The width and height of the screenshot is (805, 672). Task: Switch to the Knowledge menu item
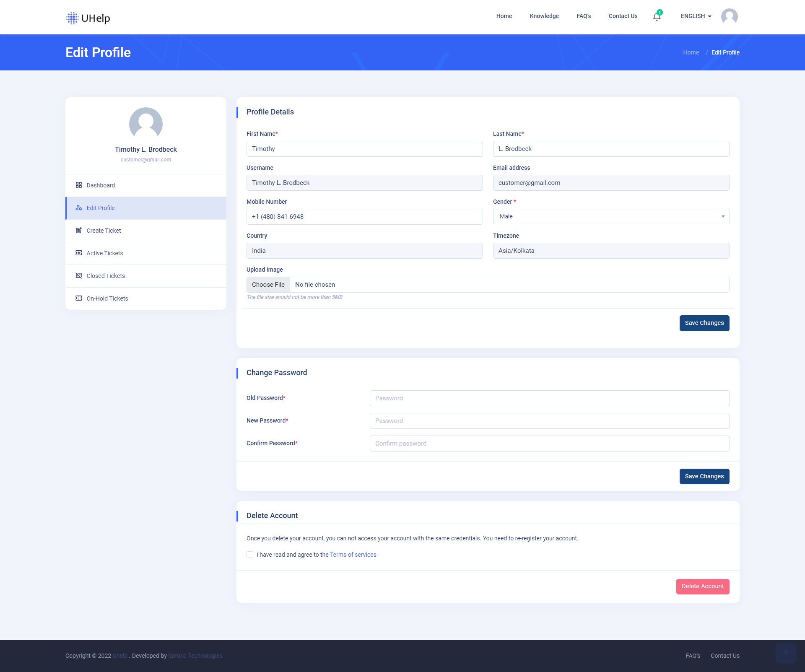[x=544, y=16]
